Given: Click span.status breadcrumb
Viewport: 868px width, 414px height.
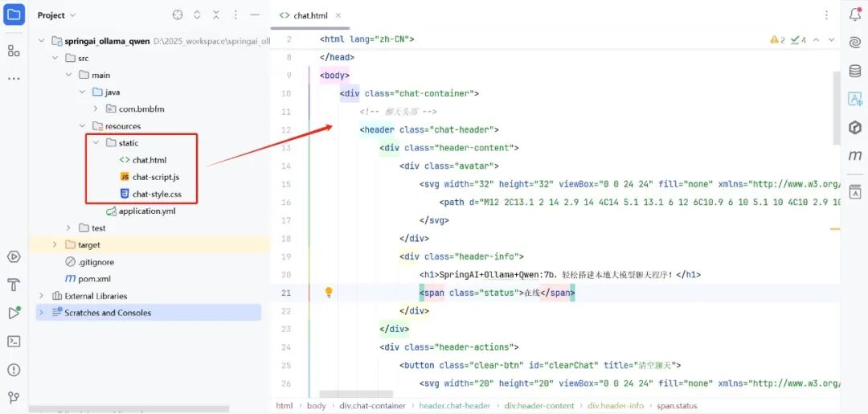Looking at the screenshot, I should click(677, 406).
